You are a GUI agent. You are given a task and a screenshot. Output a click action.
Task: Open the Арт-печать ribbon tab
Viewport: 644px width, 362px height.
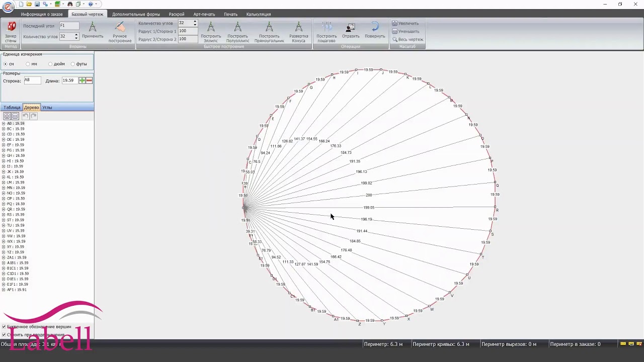[204, 14]
